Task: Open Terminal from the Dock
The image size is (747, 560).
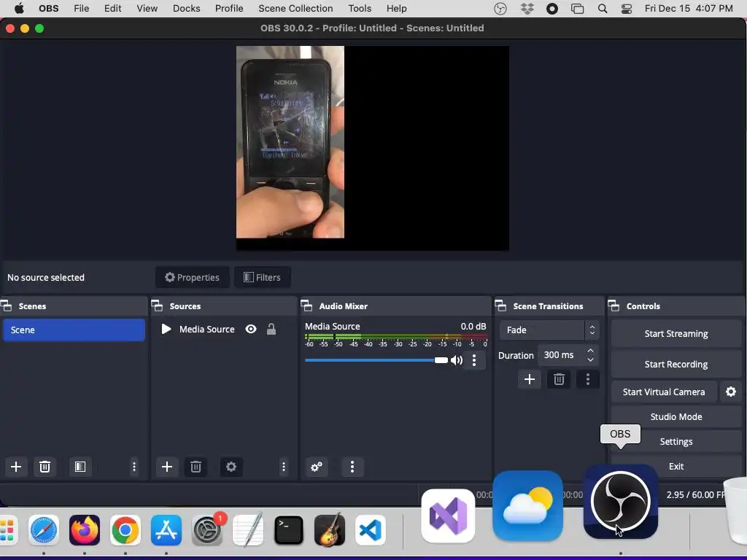Action: [289, 530]
